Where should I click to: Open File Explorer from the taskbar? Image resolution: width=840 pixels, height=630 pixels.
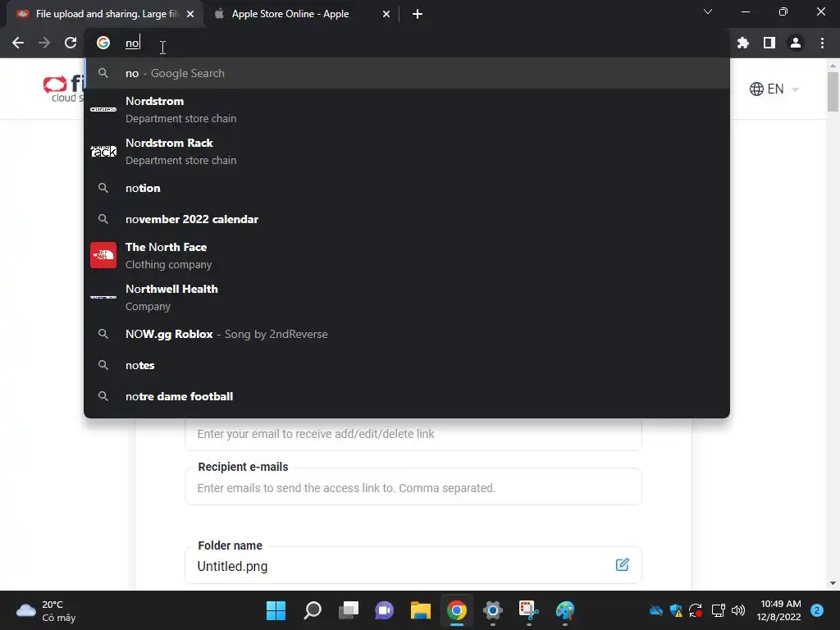tap(421, 610)
